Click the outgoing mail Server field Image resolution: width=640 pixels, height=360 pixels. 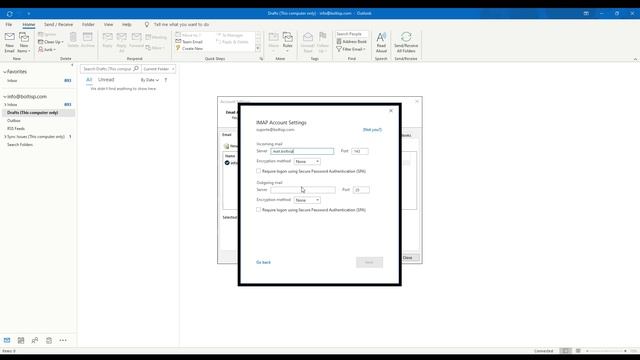[x=303, y=190]
